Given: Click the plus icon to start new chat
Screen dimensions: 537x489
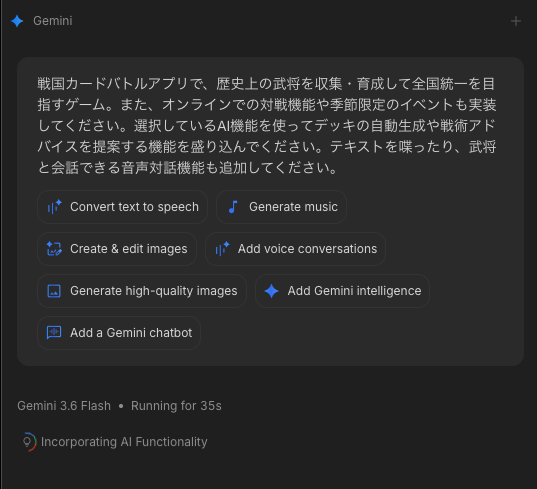Looking at the screenshot, I should click(516, 21).
